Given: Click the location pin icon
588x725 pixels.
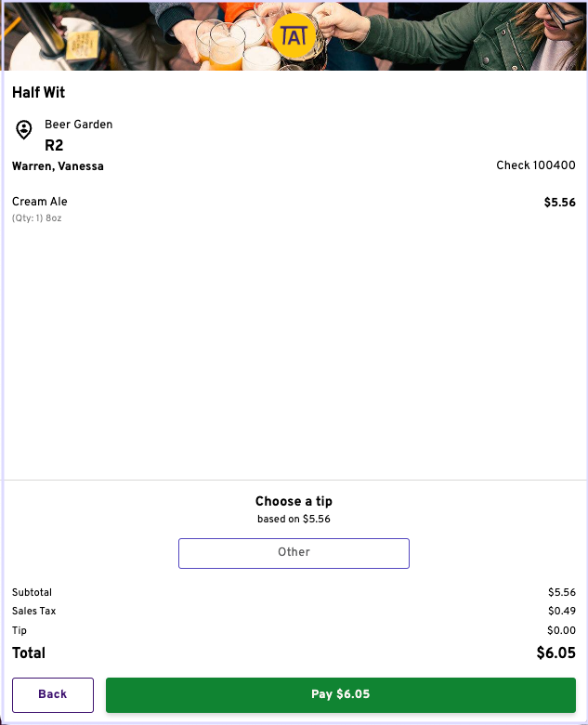Looking at the screenshot, I should point(24,130).
